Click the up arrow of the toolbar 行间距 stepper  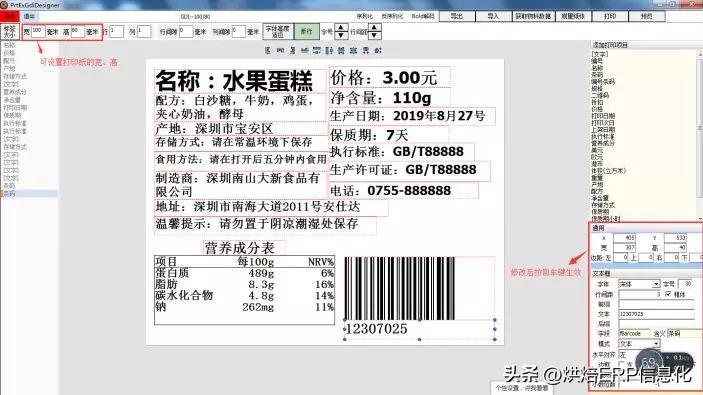374,28
